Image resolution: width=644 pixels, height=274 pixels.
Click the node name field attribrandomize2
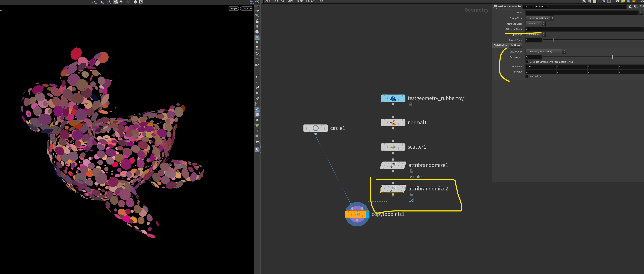574,6
